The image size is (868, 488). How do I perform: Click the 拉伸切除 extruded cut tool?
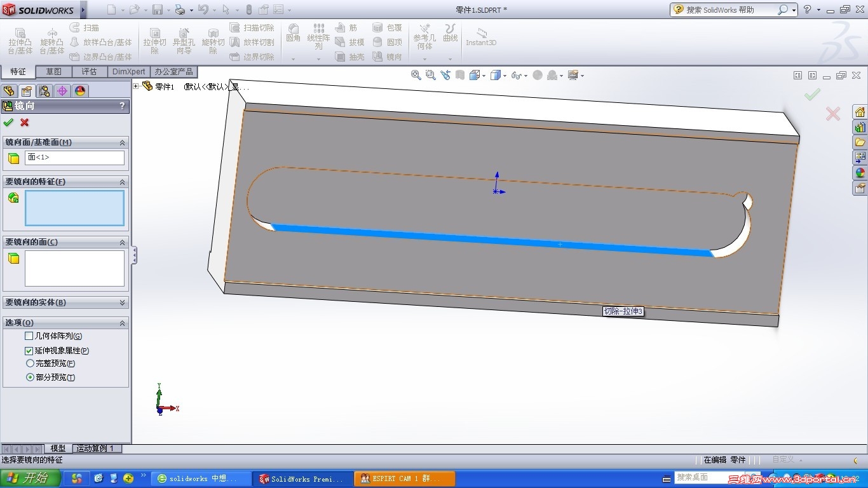154,41
